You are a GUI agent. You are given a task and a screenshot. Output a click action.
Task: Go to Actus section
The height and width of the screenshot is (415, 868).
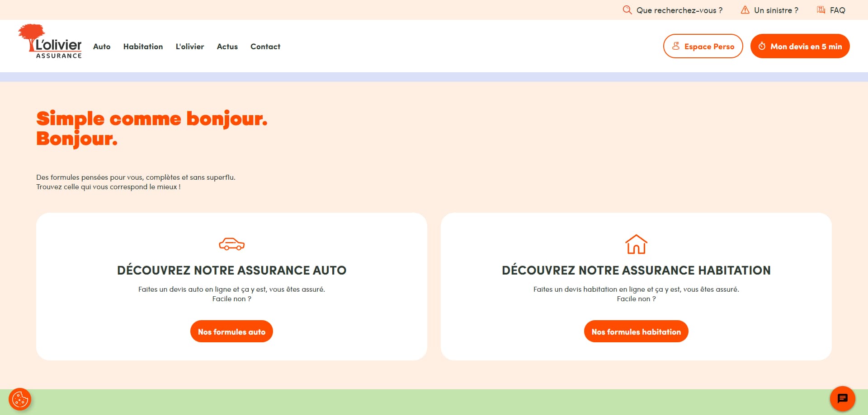pos(227,47)
